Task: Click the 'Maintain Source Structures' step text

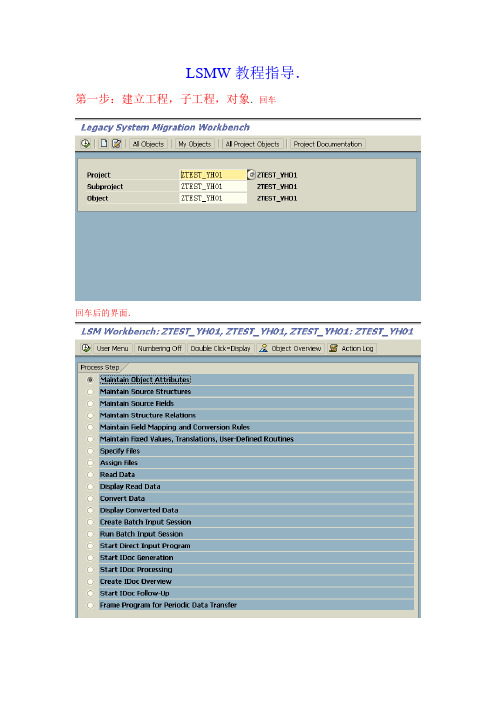Action: pyautogui.click(x=145, y=391)
